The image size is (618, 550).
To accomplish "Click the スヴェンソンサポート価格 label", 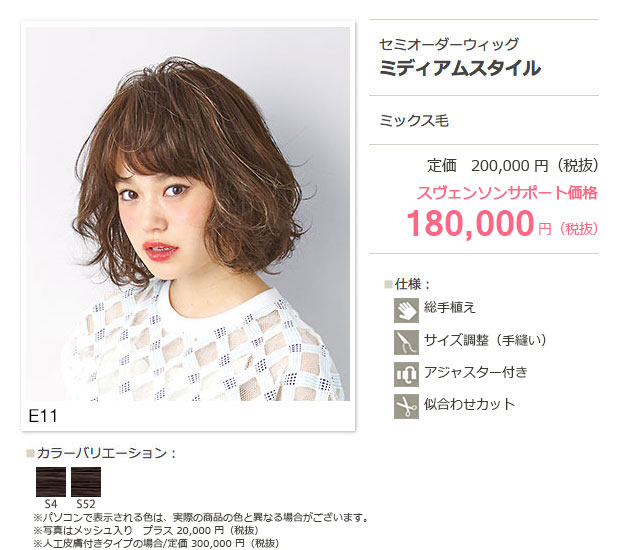I will coord(507,193).
